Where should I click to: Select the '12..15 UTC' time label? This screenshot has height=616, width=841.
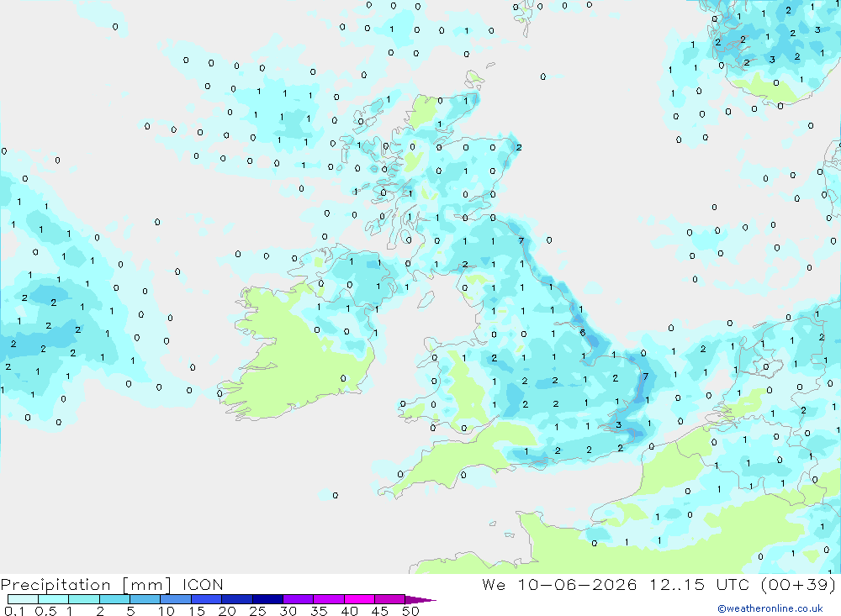click(x=699, y=584)
